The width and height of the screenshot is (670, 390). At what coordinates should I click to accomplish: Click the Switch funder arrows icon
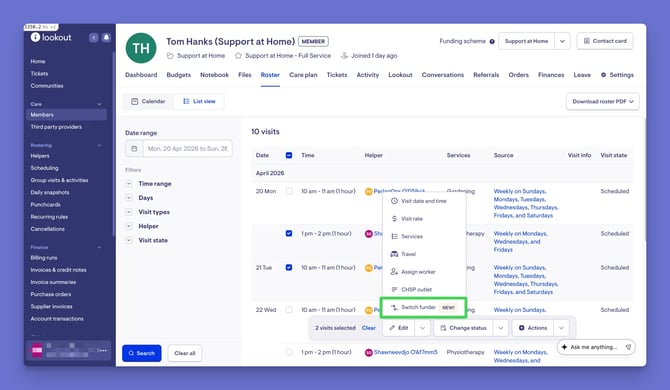coord(394,307)
